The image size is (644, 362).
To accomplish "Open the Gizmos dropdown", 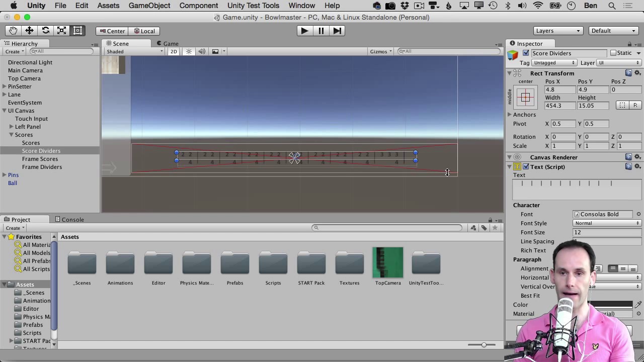I will (x=381, y=51).
